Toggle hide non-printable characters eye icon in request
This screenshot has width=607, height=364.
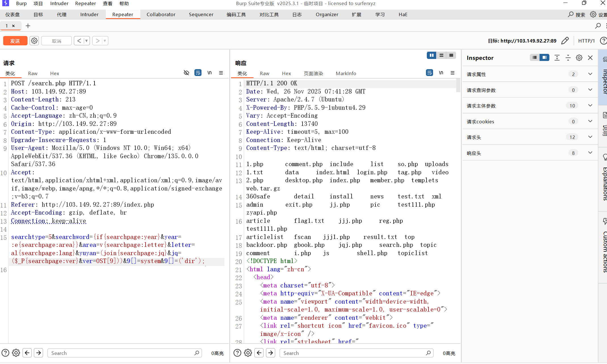point(186,73)
